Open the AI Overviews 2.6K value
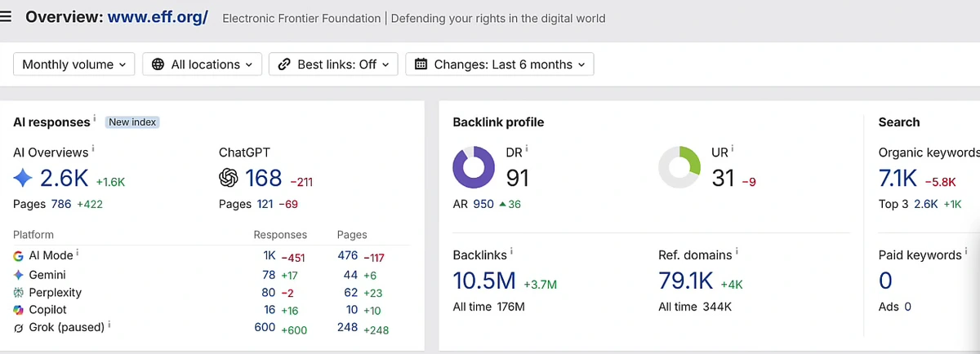Image resolution: width=980 pixels, height=354 pixels. pyautogui.click(x=64, y=178)
